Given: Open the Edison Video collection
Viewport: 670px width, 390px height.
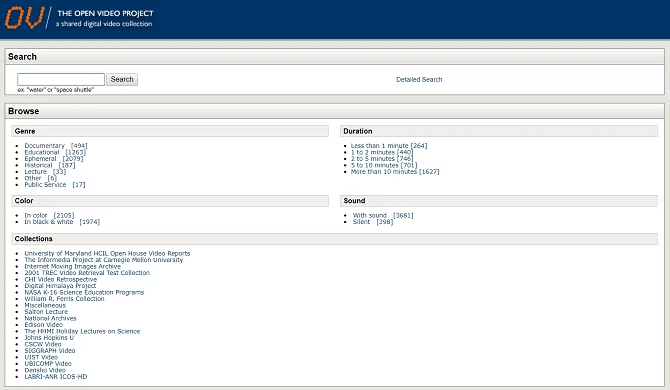Looking at the screenshot, I should point(44,325).
